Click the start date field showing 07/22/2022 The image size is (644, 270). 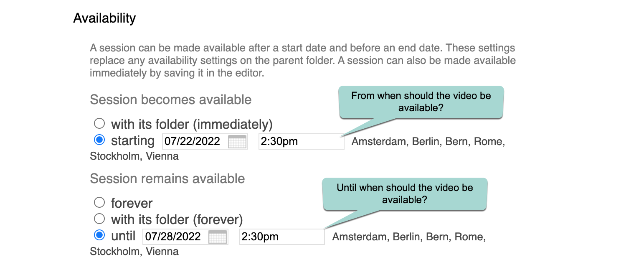(205, 141)
